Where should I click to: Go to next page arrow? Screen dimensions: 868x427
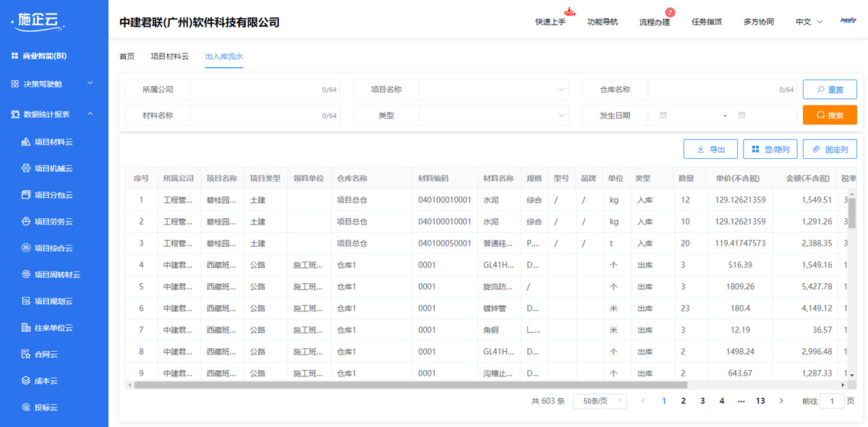pos(781,401)
